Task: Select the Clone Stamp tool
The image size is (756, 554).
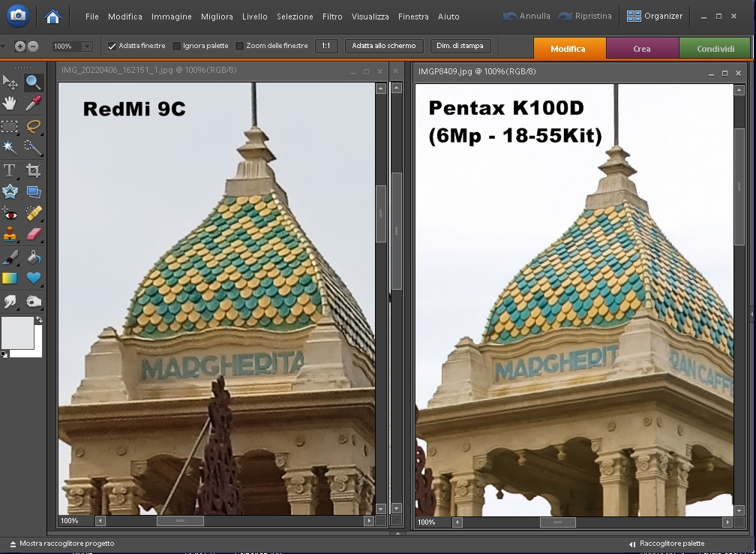Action: click(x=10, y=234)
